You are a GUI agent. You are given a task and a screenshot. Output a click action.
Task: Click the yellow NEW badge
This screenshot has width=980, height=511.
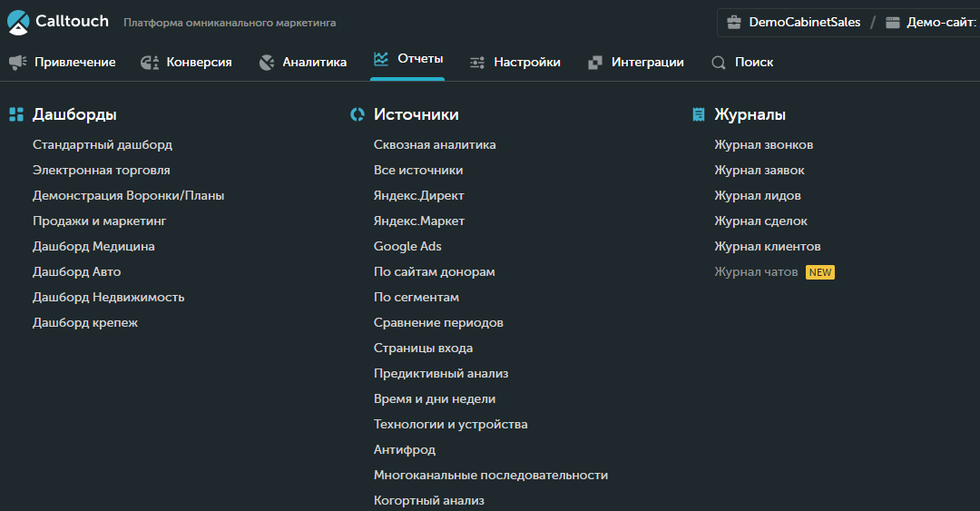(820, 272)
